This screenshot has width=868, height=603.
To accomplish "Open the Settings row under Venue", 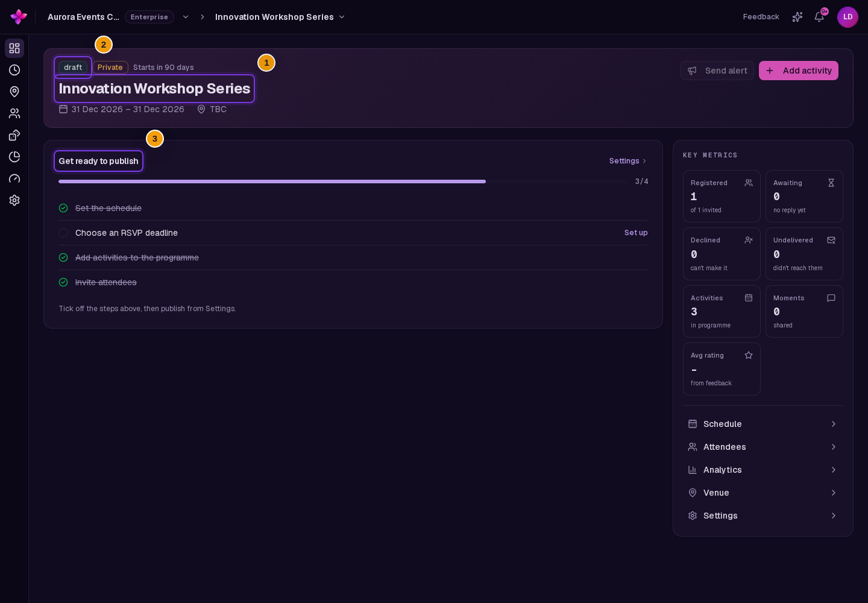I will click(x=763, y=516).
